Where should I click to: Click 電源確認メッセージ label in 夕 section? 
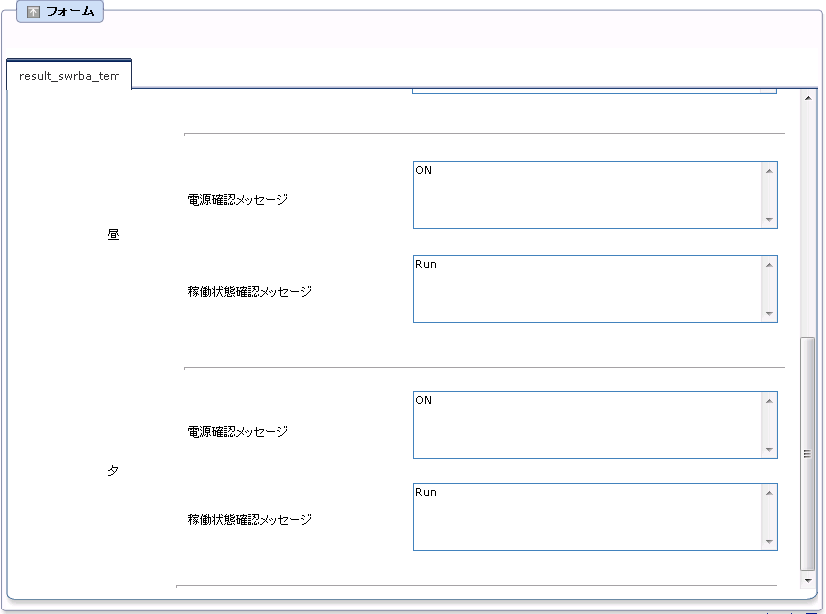tap(238, 432)
